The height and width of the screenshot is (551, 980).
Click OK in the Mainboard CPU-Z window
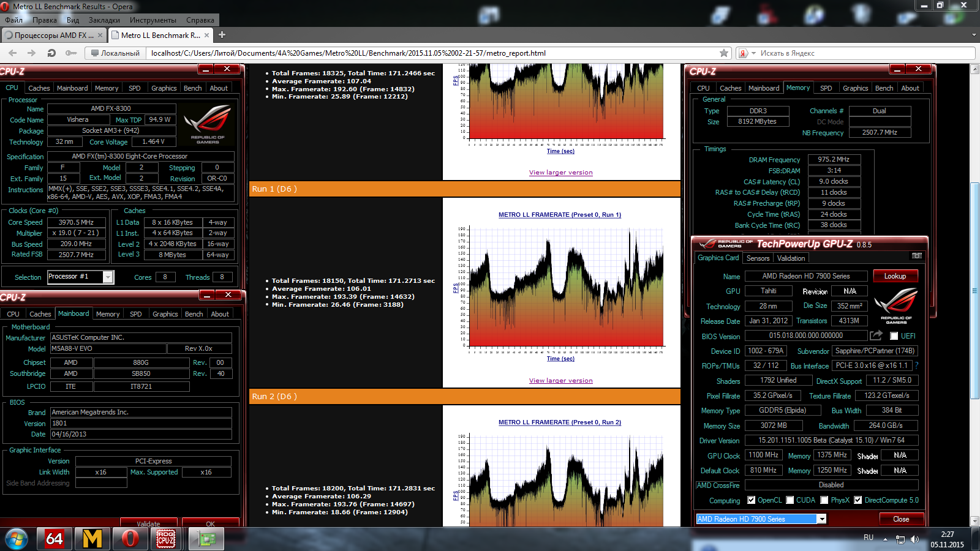pos(210,523)
